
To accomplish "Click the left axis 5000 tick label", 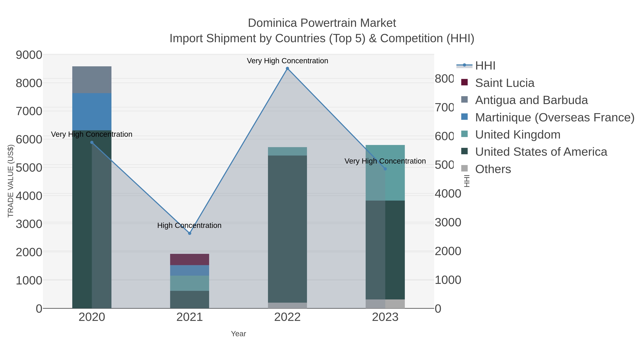I will 29,168.
